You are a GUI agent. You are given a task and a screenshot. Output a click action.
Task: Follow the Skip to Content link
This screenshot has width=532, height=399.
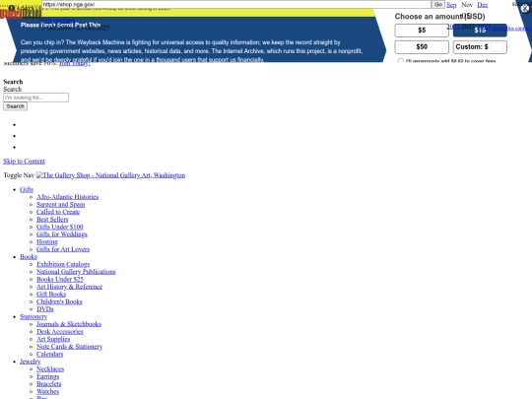[24, 162]
